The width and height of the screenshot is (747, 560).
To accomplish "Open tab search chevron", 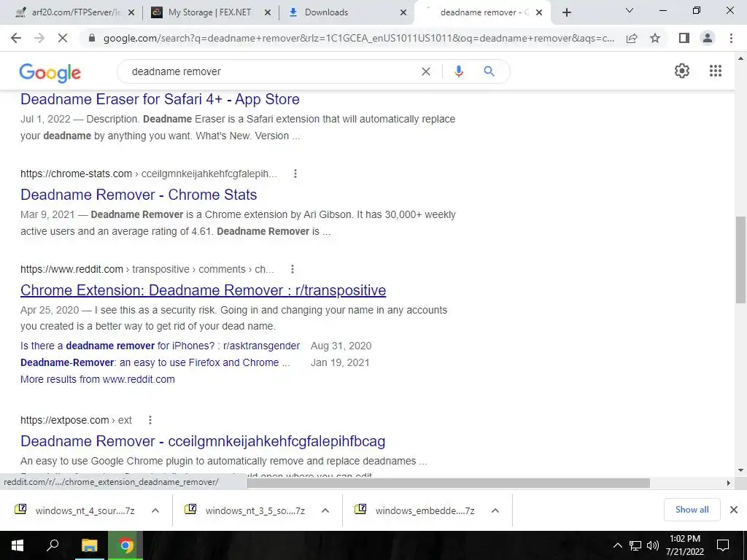I will tap(630, 10).
